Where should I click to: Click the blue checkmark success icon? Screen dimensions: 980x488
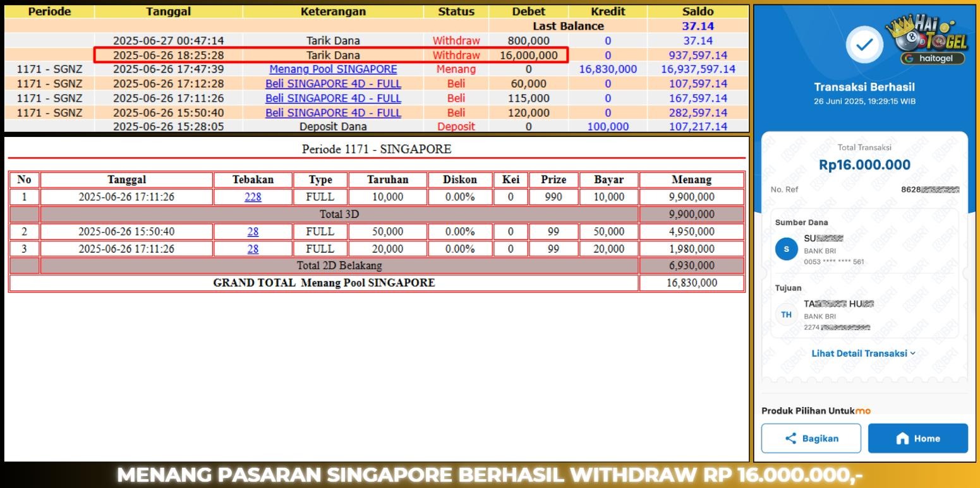coord(864,44)
